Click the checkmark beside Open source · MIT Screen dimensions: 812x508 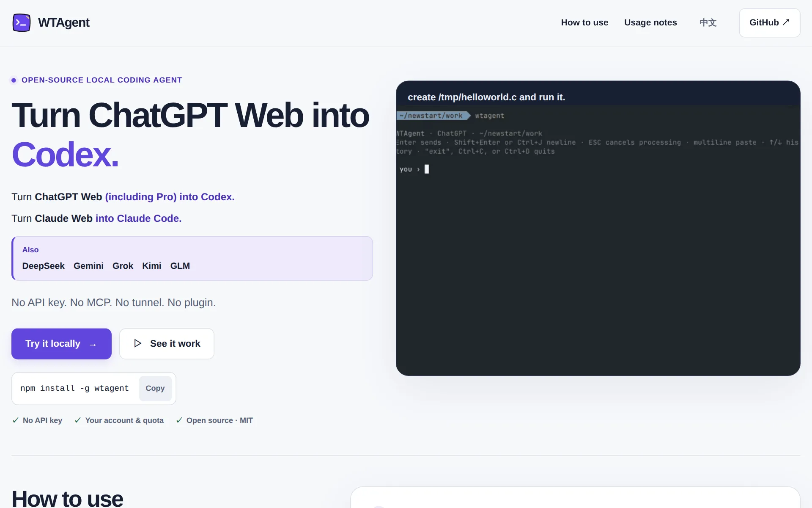(179, 420)
